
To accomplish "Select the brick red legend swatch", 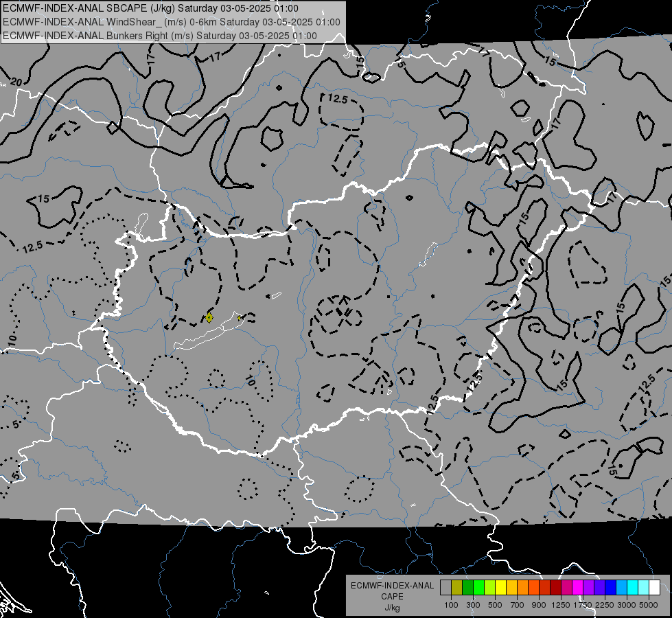I will tap(545, 587).
